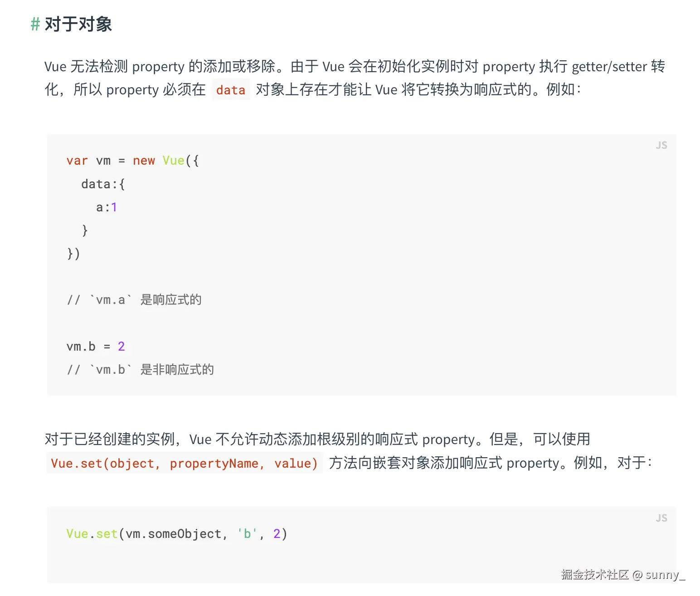Click the 'b' string in Vue.set call
Image resolution: width=700 pixels, height=596 pixels.
pyautogui.click(x=247, y=534)
